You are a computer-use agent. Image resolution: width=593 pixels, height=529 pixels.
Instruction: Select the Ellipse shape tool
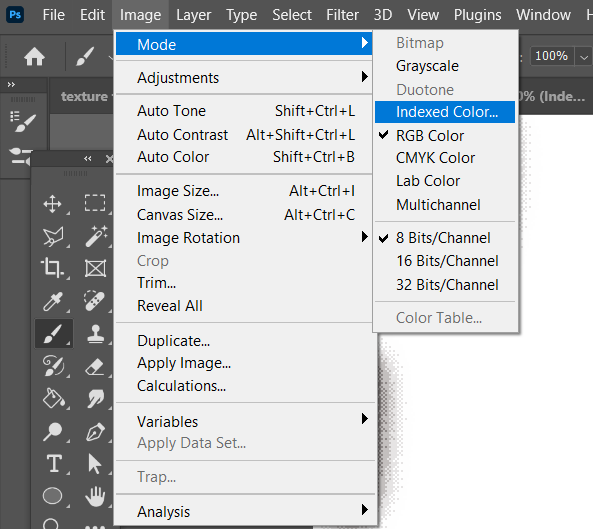52,496
